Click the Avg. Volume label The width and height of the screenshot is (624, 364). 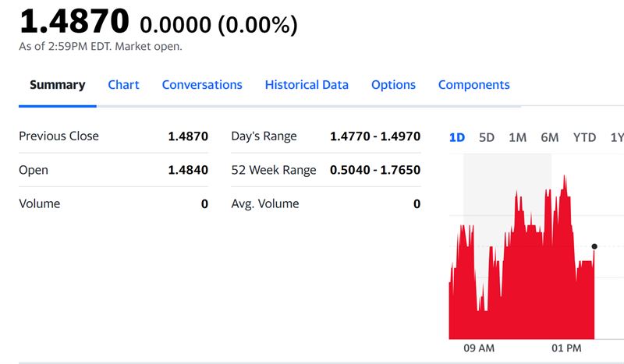265,203
